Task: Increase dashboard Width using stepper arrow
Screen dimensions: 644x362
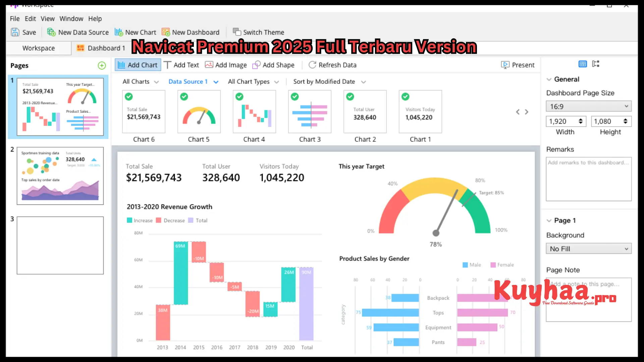Action: (x=581, y=119)
